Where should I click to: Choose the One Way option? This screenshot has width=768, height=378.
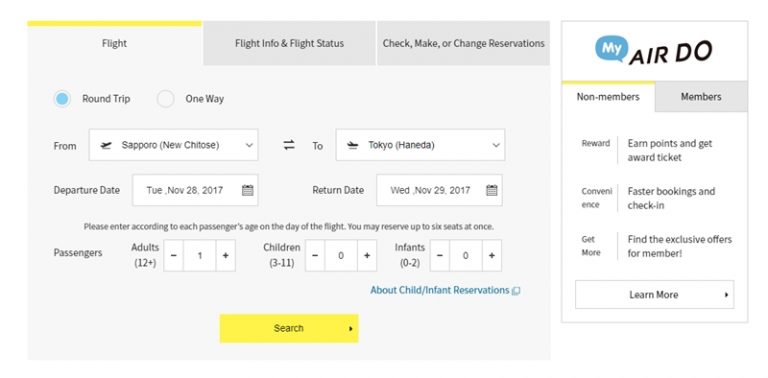(166, 99)
